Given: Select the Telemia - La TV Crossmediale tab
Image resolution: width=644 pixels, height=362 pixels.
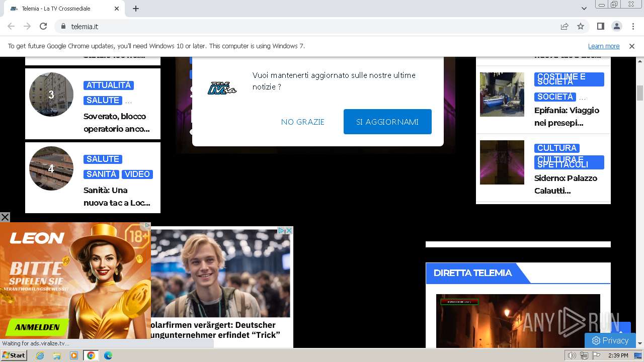Looking at the screenshot, I should coord(63,9).
